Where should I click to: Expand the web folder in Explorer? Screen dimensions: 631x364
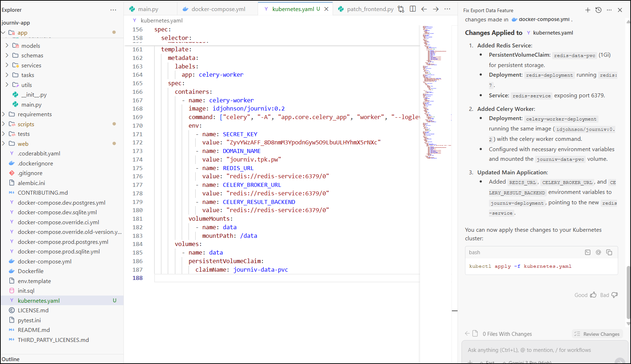(x=23, y=144)
